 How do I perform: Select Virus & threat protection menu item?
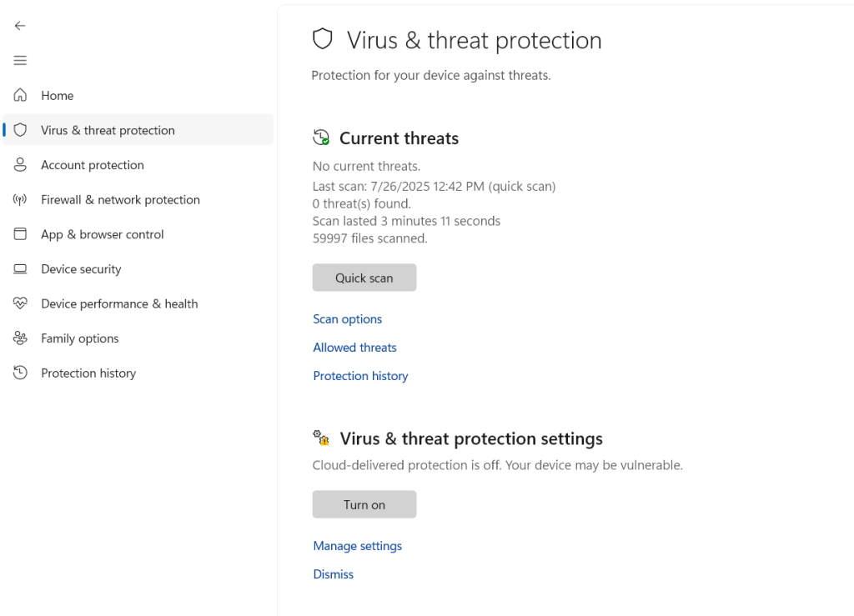pyautogui.click(x=108, y=130)
